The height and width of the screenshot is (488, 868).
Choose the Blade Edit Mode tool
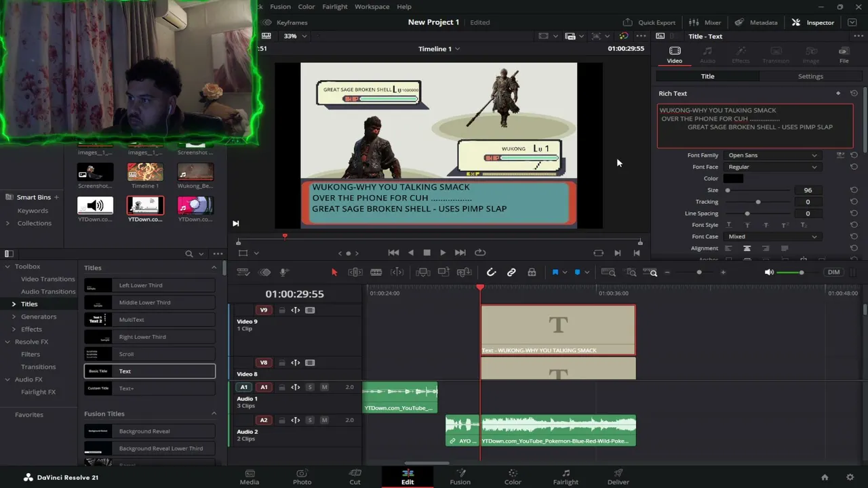coord(376,272)
